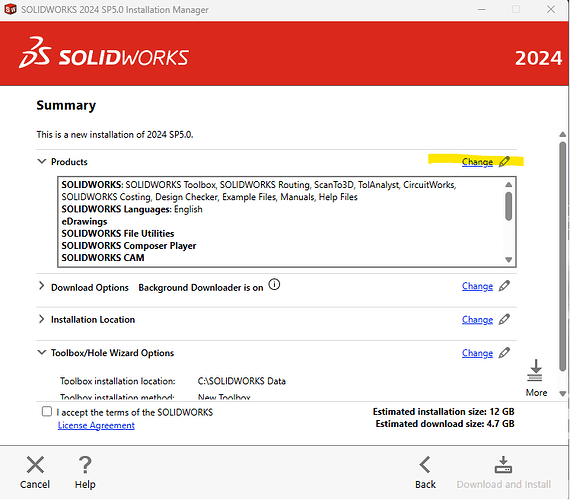The width and height of the screenshot is (570, 500).
Task: Click the pencil icon for Toolbox/Hole Wizard Options
Action: click(x=504, y=353)
